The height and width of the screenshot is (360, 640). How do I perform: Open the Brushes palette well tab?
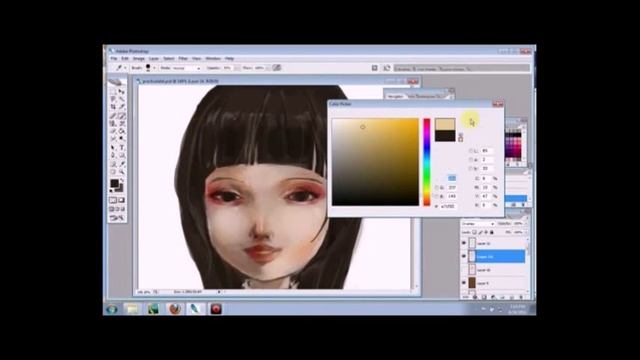(404, 69)
